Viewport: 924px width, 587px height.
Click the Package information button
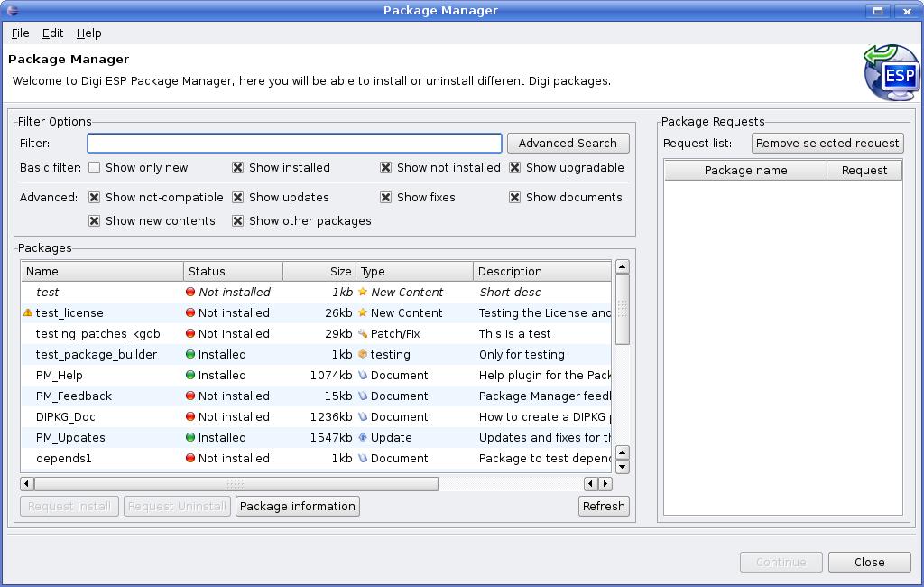[297, 506]
